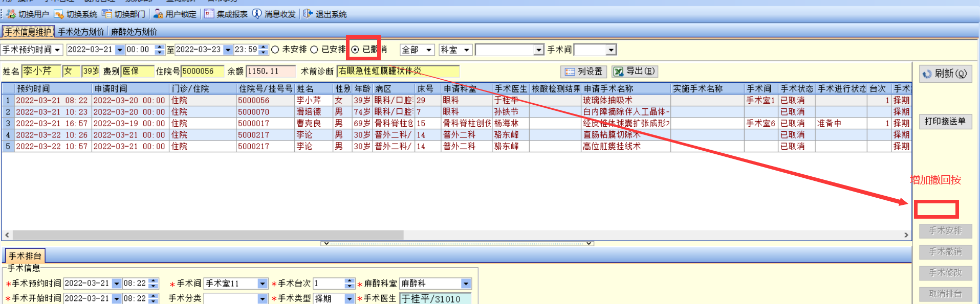Click the 用户锁定 user lock icon

158,14
